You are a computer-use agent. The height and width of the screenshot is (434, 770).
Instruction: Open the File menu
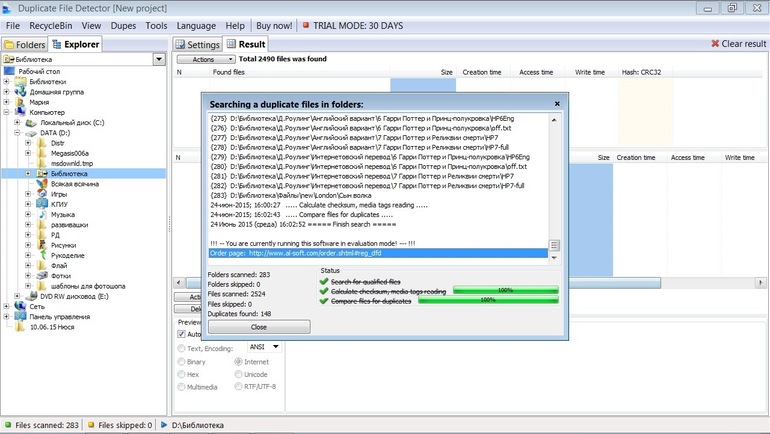click(x=13, y=26)
